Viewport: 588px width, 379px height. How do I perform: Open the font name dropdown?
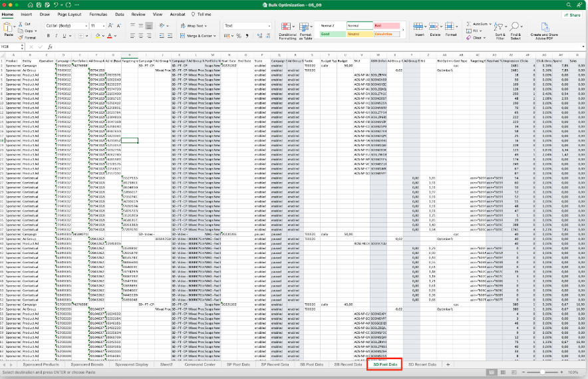(x=84, y=26)
